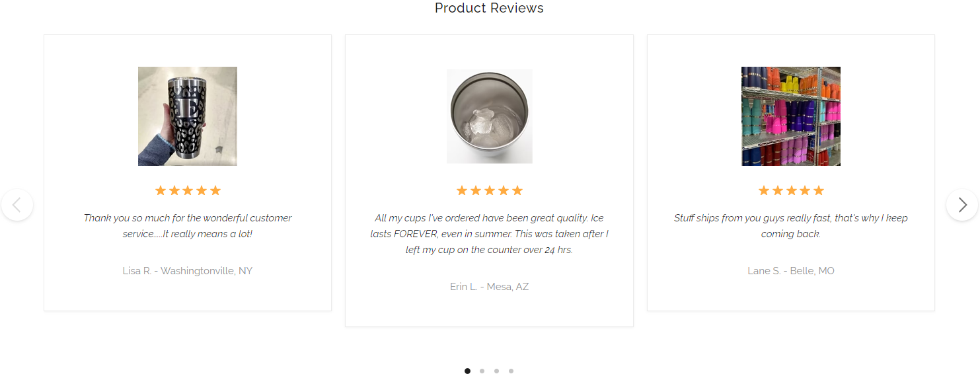Click the previous reviews arrow
980x376 pixels.
pos(17,205)
